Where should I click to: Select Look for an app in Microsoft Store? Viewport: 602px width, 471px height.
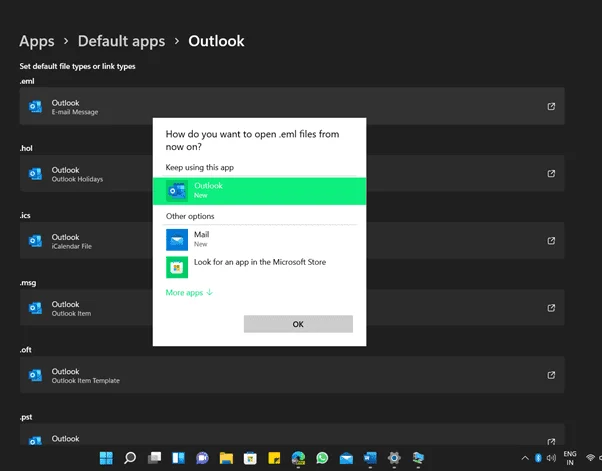[x=260, y=267]
